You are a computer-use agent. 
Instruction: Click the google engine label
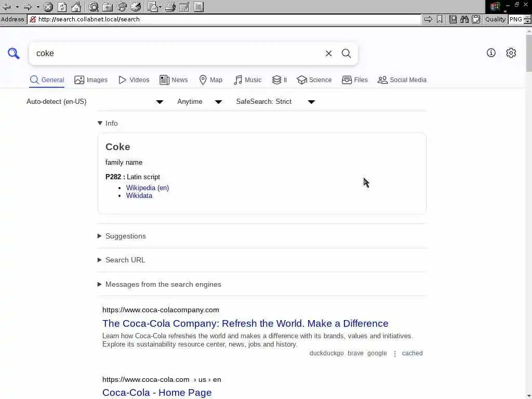point(377,353)
